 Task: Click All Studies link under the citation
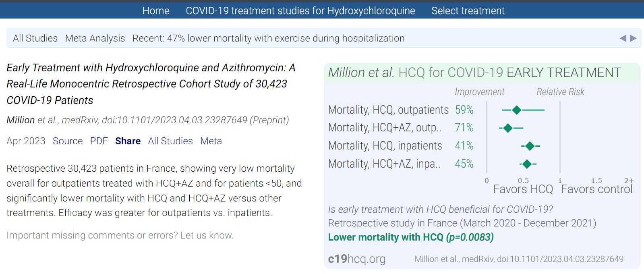click(x=170, y=141)
